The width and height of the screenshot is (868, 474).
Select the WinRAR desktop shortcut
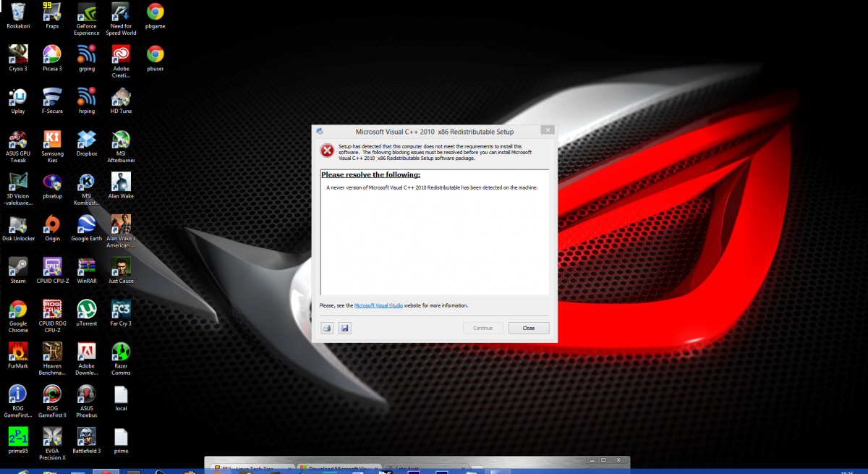[x=87, y=271]
